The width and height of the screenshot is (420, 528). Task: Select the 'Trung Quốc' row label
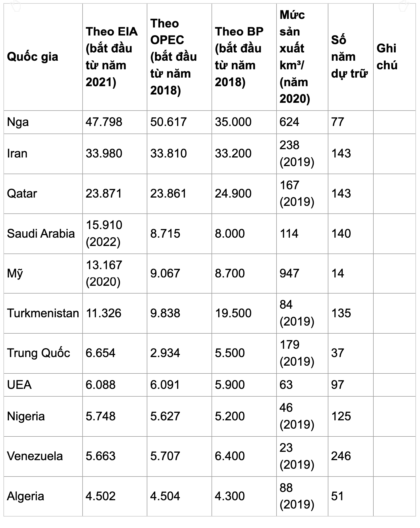point(43,353)
